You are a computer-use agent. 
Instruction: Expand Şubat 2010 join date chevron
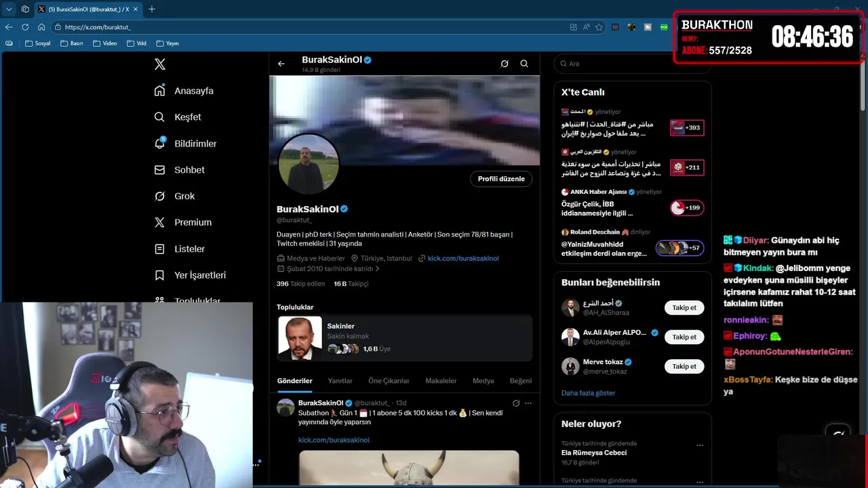[x=377, y=269]
